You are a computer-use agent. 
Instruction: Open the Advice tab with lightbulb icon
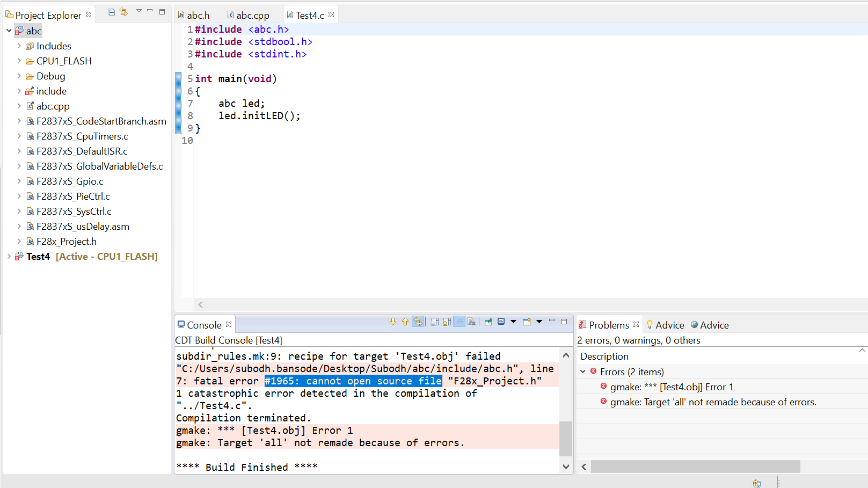pos(665,325)
